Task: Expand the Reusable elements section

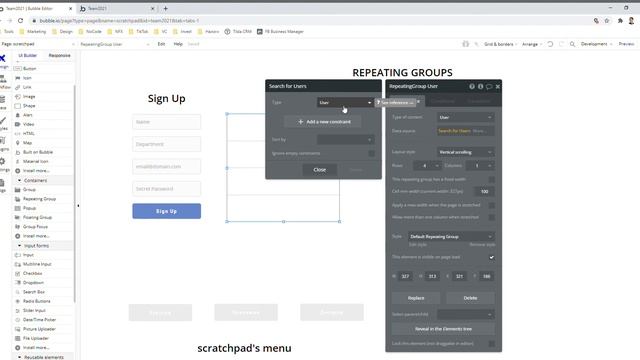Action: [19, 357]
